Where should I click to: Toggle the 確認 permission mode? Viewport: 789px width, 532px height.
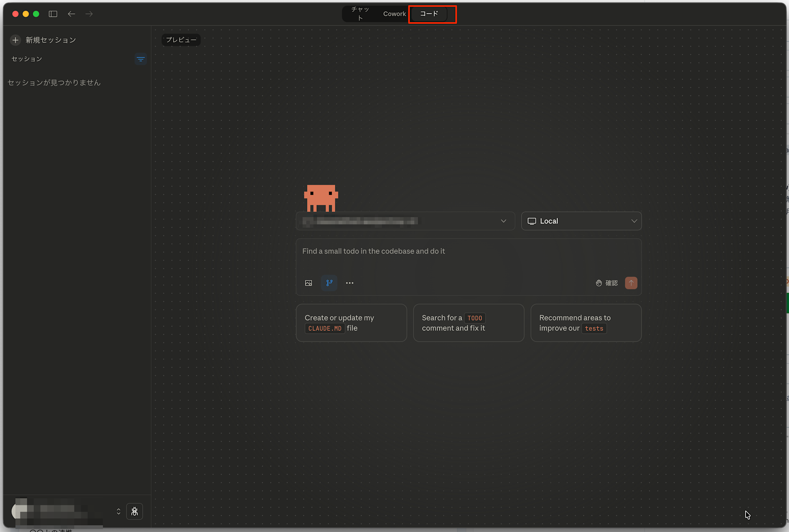606,283
